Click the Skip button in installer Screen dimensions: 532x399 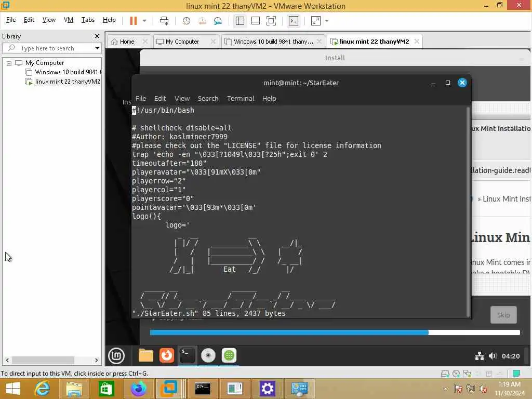tap(503, 315)
